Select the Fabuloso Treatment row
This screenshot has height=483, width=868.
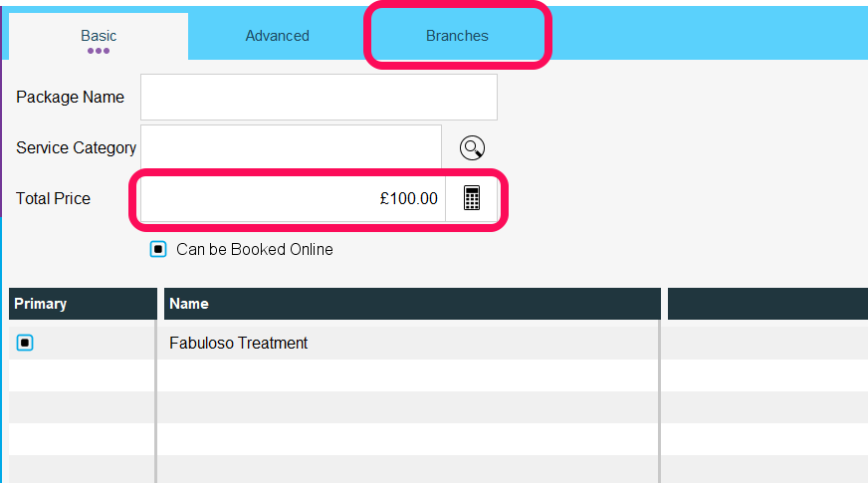pyautogui.click(x=438, y=343)
